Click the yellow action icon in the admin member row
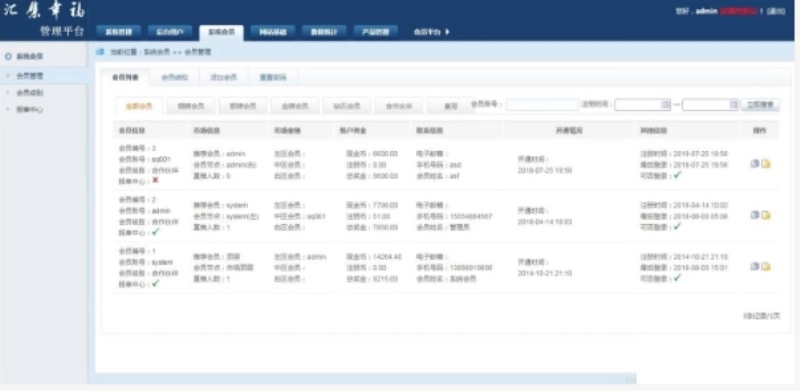800x391 pixels. (x=766, y=215)
